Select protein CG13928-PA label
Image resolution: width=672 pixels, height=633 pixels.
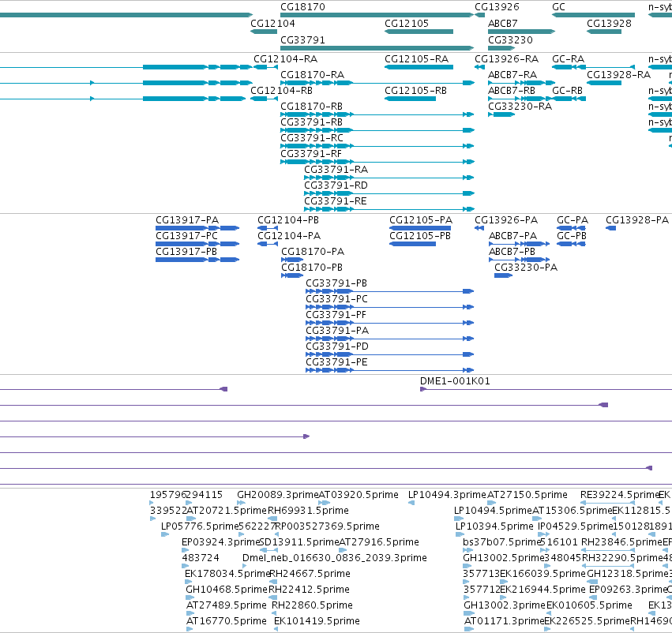point(637,219)
